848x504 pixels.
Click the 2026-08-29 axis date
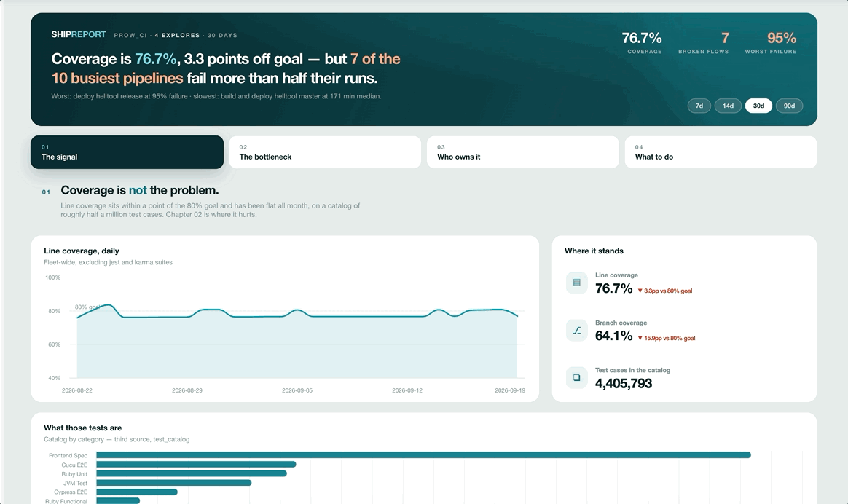(x=187, y=390)
